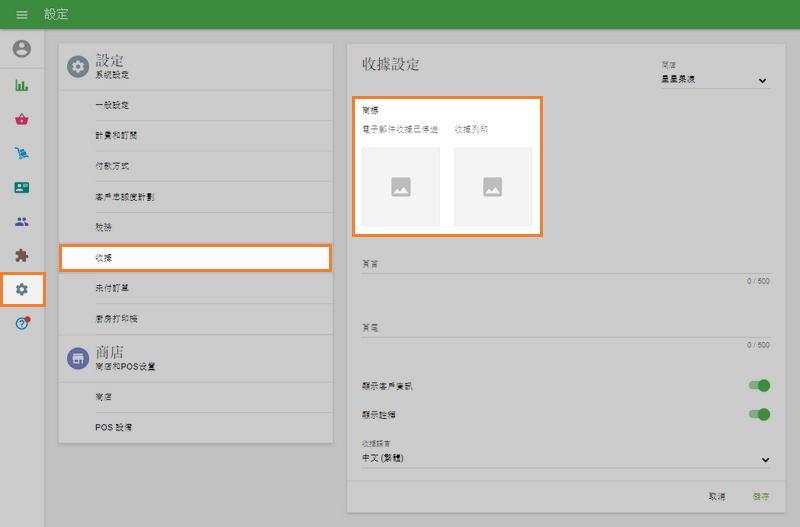
Task: Click the 設定 gear icon in the settings panel header
Action: click(x=78, y=66)
